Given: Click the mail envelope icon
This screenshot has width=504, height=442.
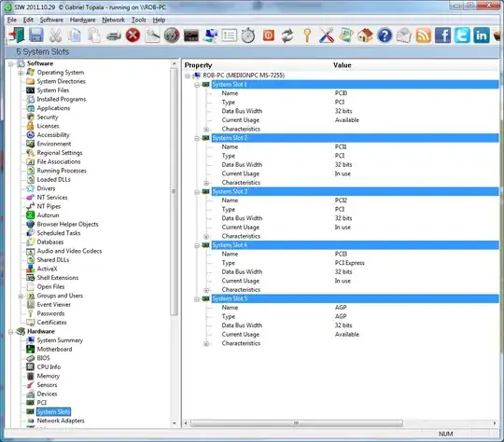Looking at the screenshot, I should tap(404, 35).
